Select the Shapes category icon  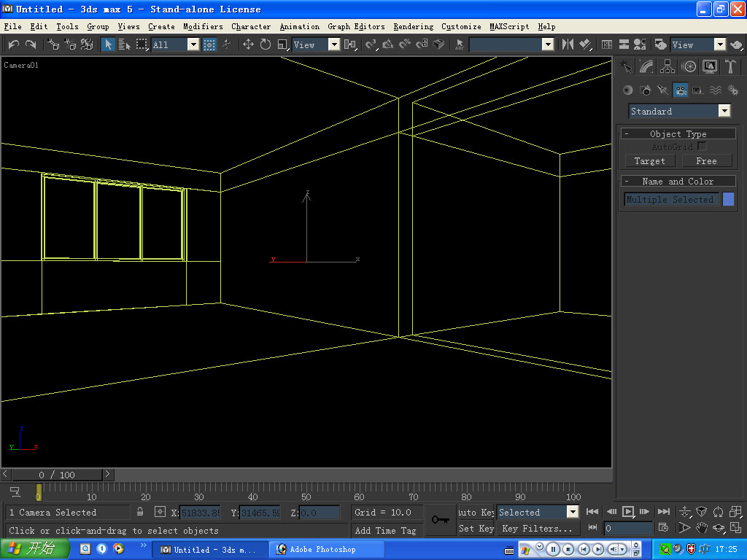pos(646,90)
